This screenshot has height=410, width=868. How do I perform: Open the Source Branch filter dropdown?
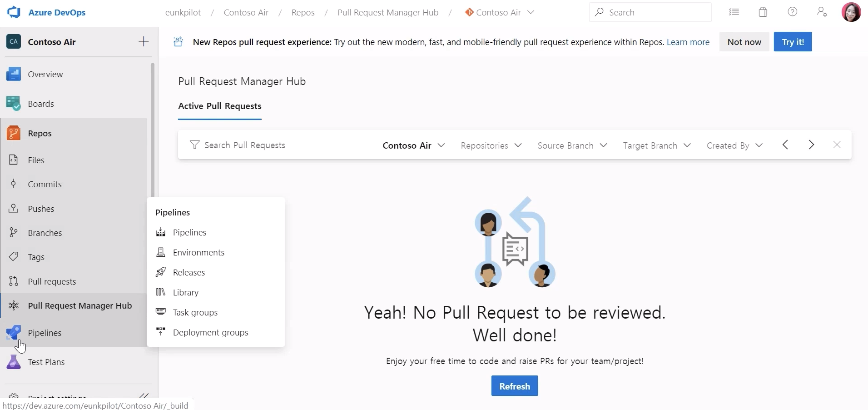click(572, 145)
